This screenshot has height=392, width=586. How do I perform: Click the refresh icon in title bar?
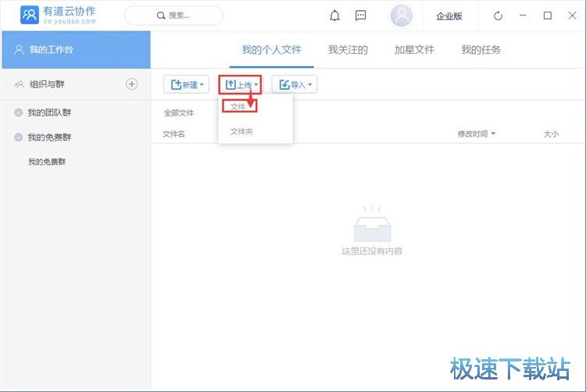(498, 16)
